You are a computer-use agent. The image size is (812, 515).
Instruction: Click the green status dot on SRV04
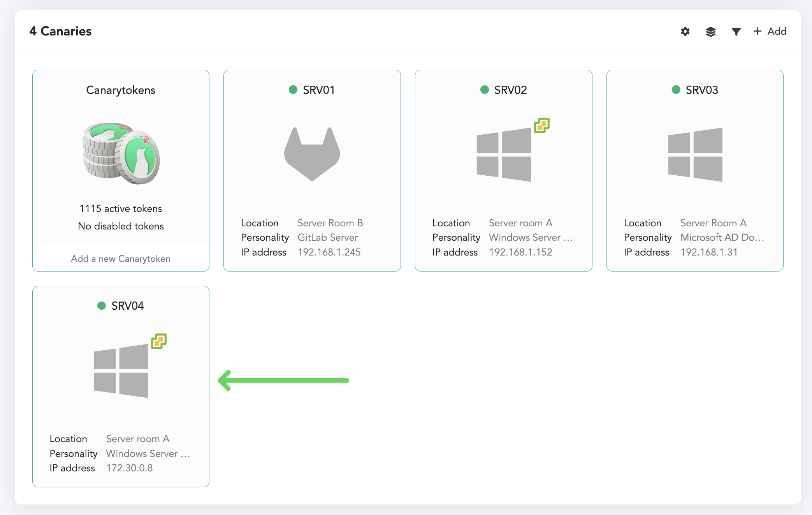click(102, 306)
